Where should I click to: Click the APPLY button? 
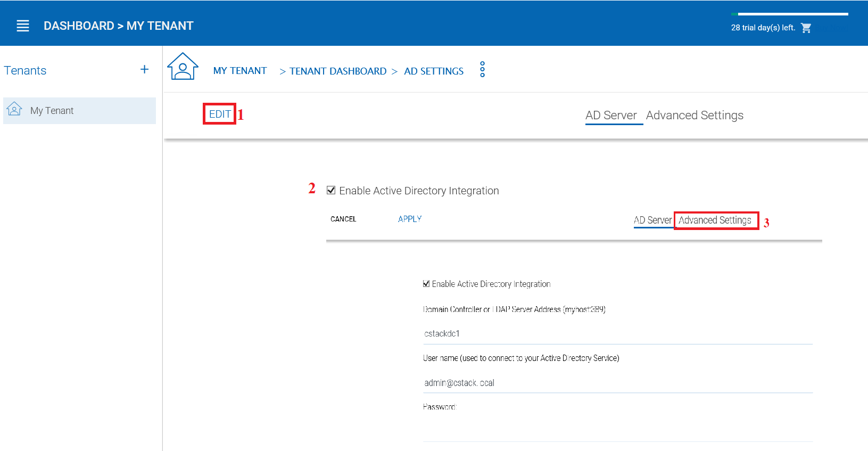(410, 219)
